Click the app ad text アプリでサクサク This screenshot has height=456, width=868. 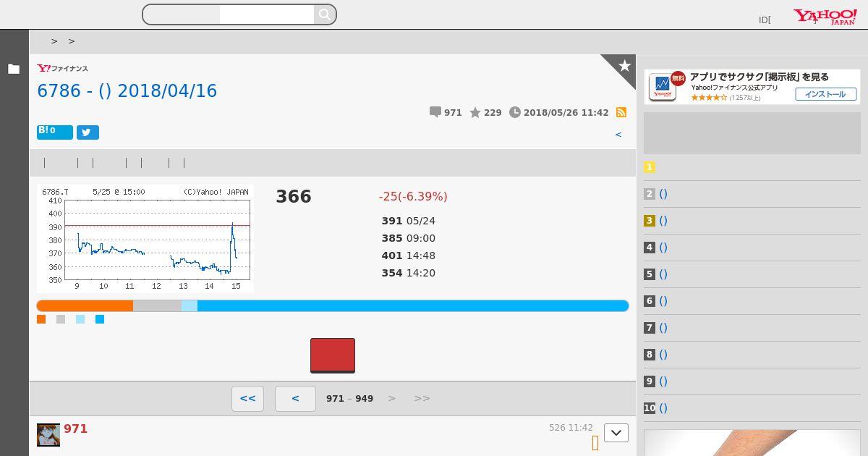click(759, 77)
